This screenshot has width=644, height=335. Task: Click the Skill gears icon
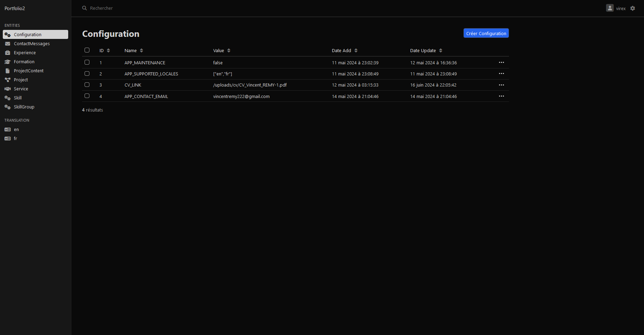8,98
